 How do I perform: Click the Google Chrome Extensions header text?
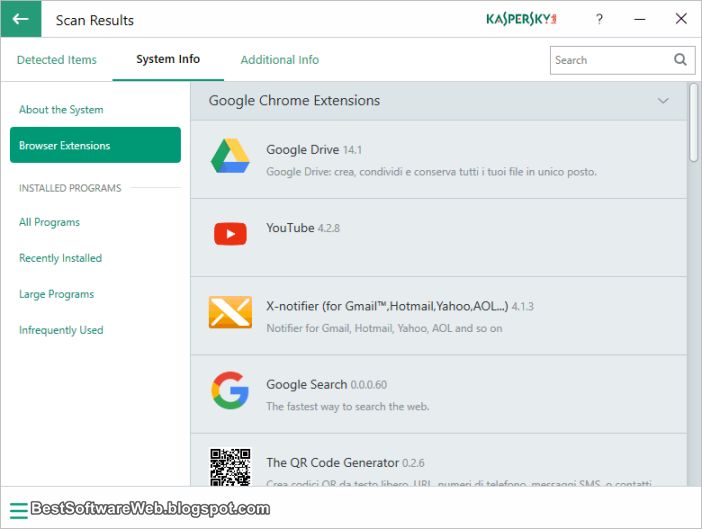tap(294, 101)
